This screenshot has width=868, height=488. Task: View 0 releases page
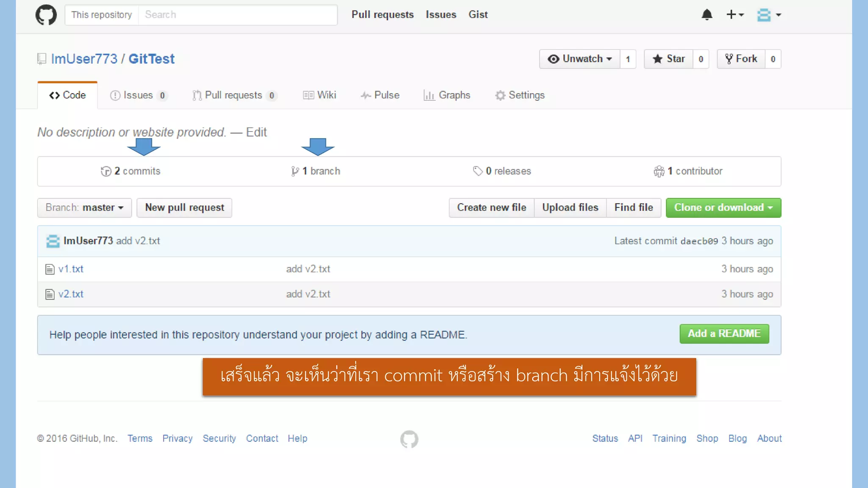pyautogui.click(x=502, y=171)
